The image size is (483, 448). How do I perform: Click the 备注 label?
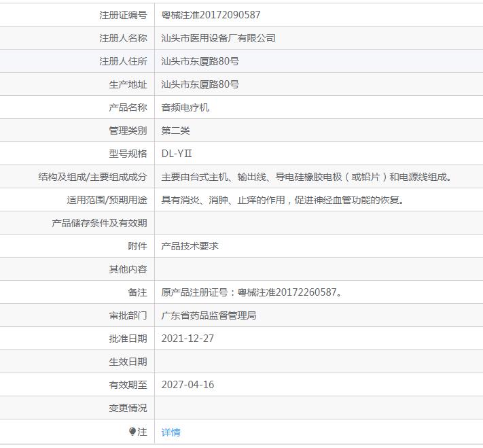[137, 292]
